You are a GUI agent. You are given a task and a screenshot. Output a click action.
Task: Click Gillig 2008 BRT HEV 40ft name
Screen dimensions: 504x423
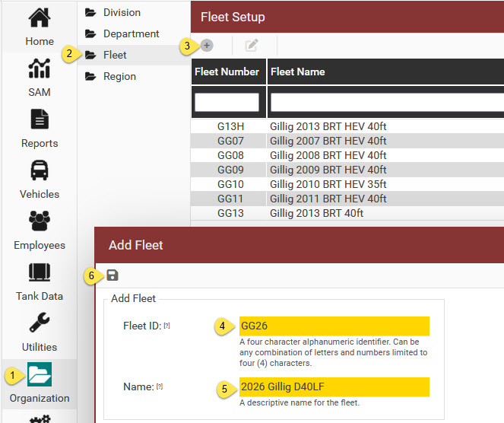pos(328,155)
